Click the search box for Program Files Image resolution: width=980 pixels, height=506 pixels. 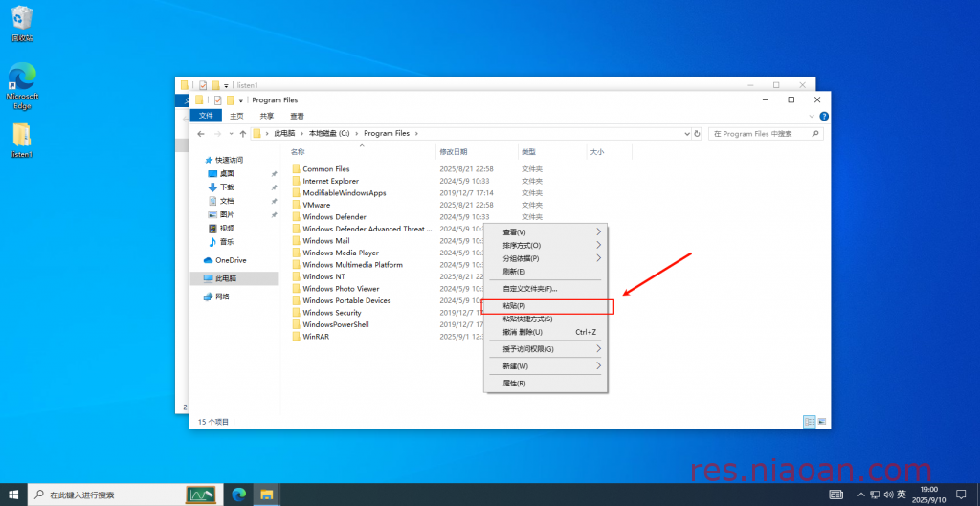point(766,134)
